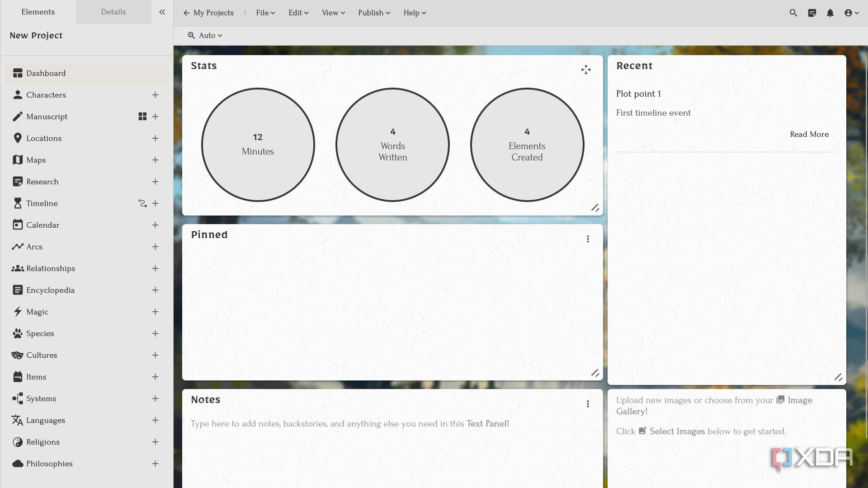Click the New Project title

[x=36, y=35]
